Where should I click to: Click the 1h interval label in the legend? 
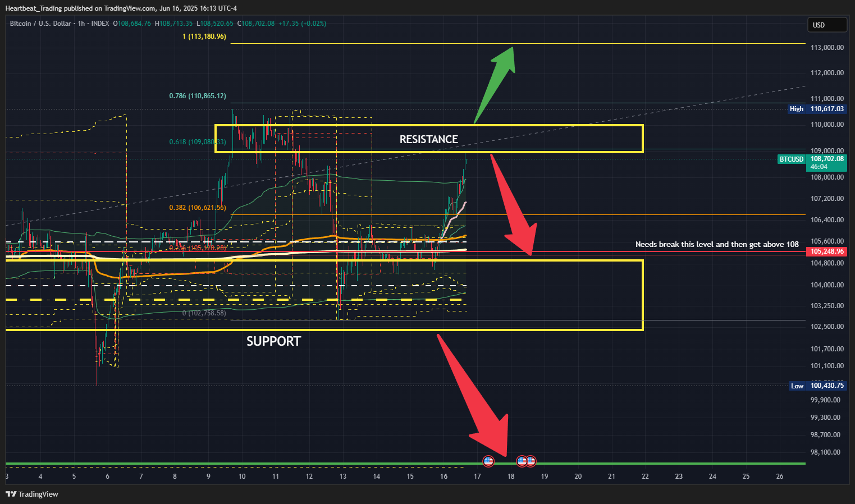81,24
